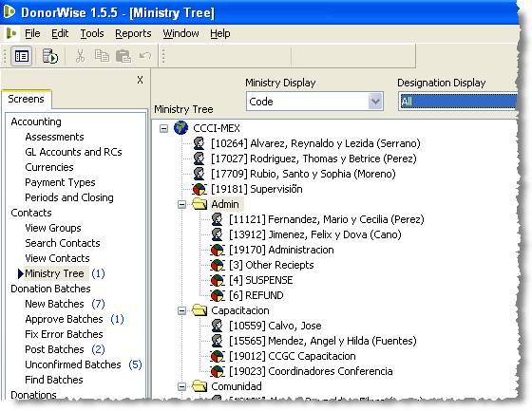Click the Admin folder icon
This screenshot has width=532, height=411.
(199, 204)
